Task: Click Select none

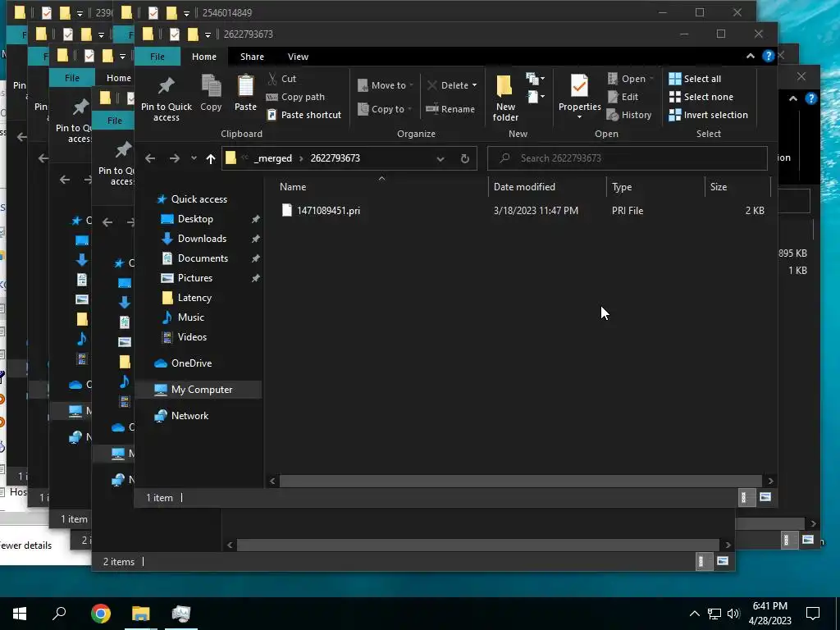Action: tap(701, 97)
